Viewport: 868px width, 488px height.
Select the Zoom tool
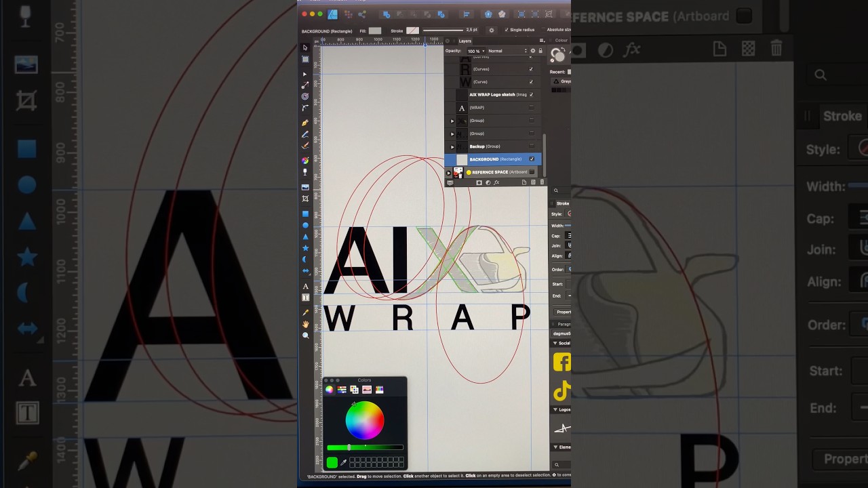(x=305, y=335)
